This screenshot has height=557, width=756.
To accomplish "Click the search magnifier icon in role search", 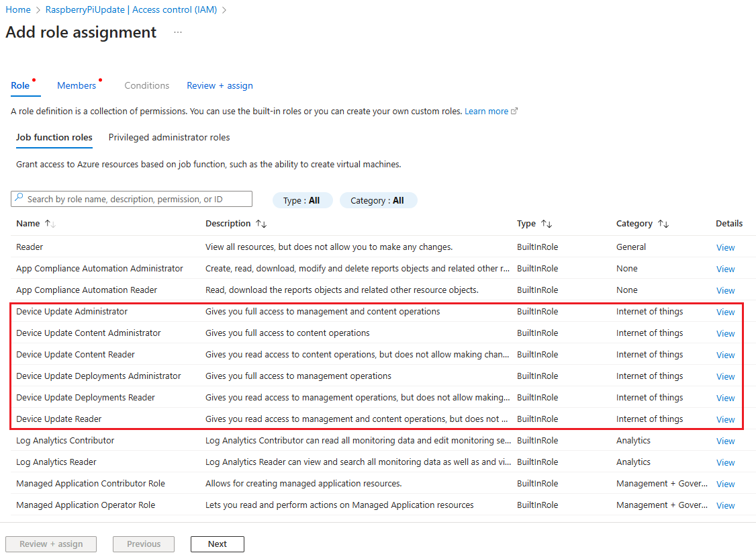I will (19, 198).
